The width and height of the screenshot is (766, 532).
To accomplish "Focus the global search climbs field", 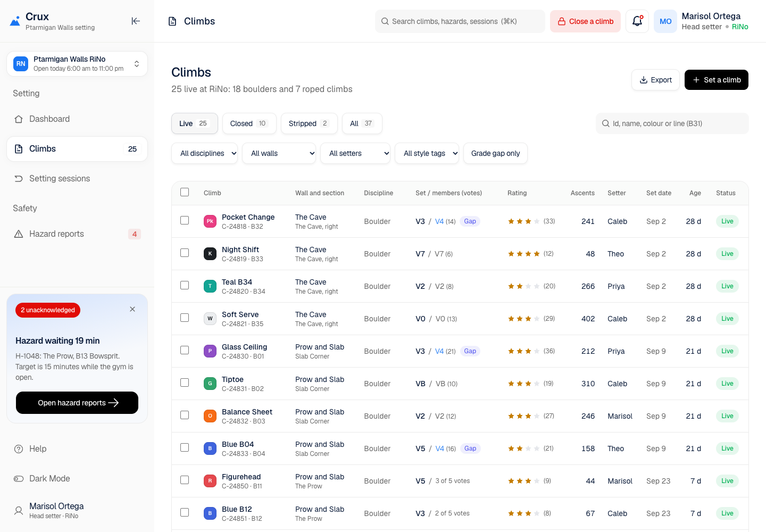I will tap(460, 21).
